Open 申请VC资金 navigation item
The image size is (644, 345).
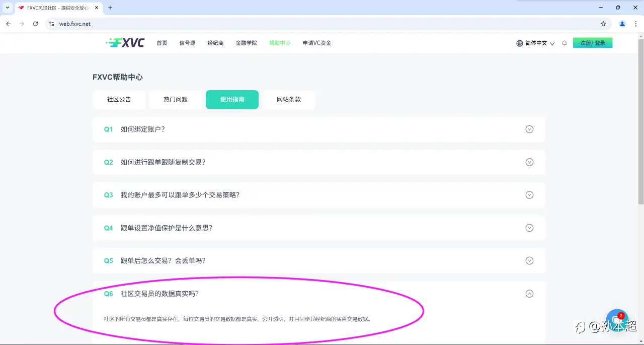[317, 43]
